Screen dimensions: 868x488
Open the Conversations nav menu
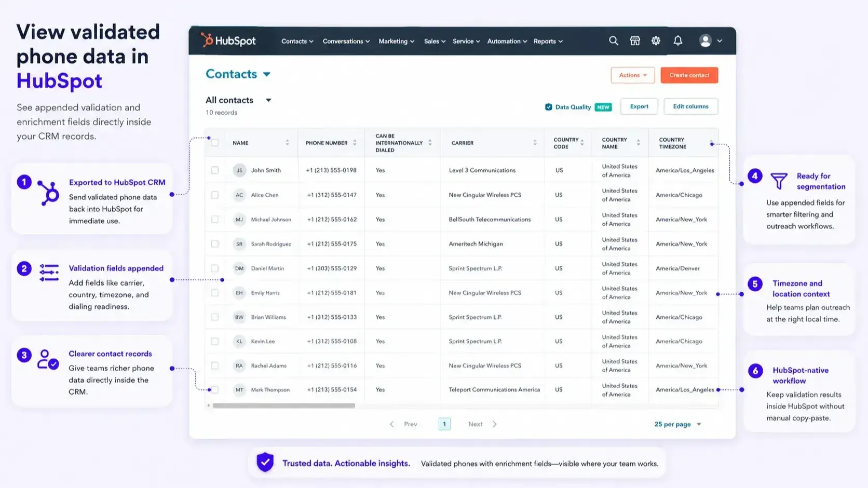[x=346, y=41]
